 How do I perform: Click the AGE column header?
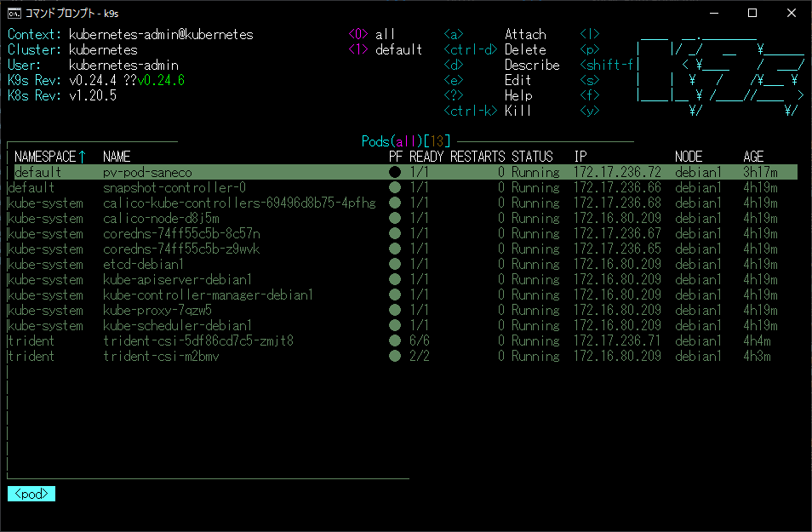753,157
